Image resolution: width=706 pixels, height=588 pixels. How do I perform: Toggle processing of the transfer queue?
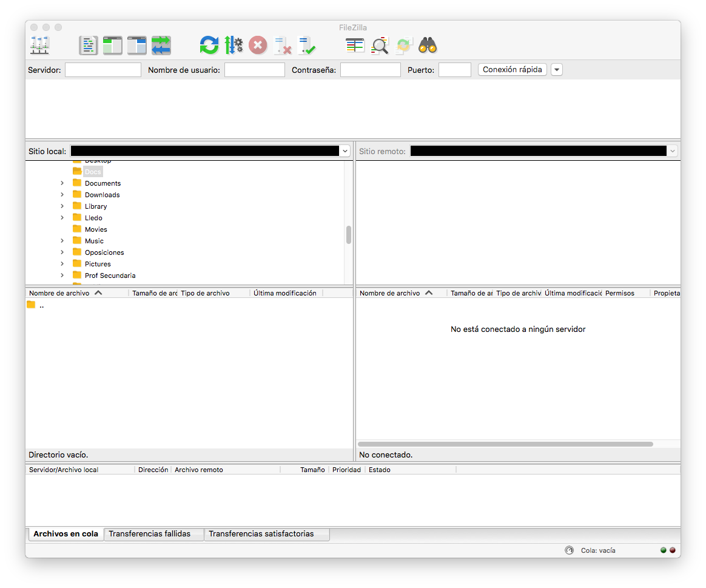coord(234,46)
